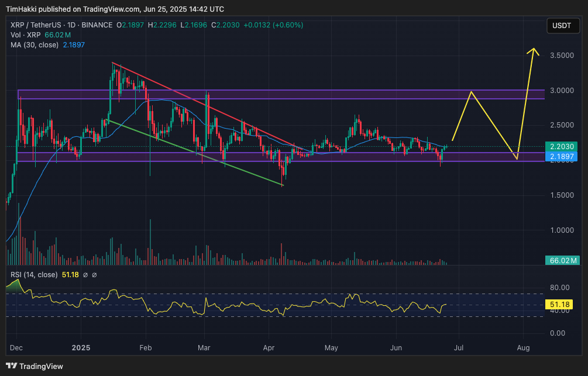Click the 66.02 M volume axis tag
The image size is (588, 376).
(x=562, y=260)
